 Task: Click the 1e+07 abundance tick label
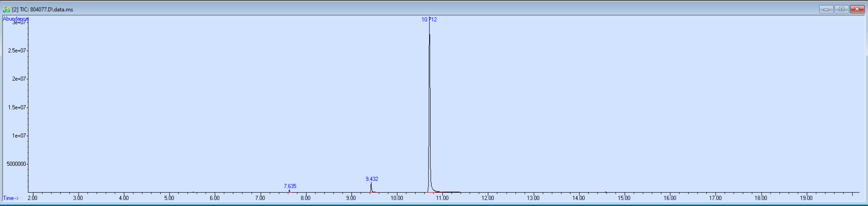(x=19, y=136)
